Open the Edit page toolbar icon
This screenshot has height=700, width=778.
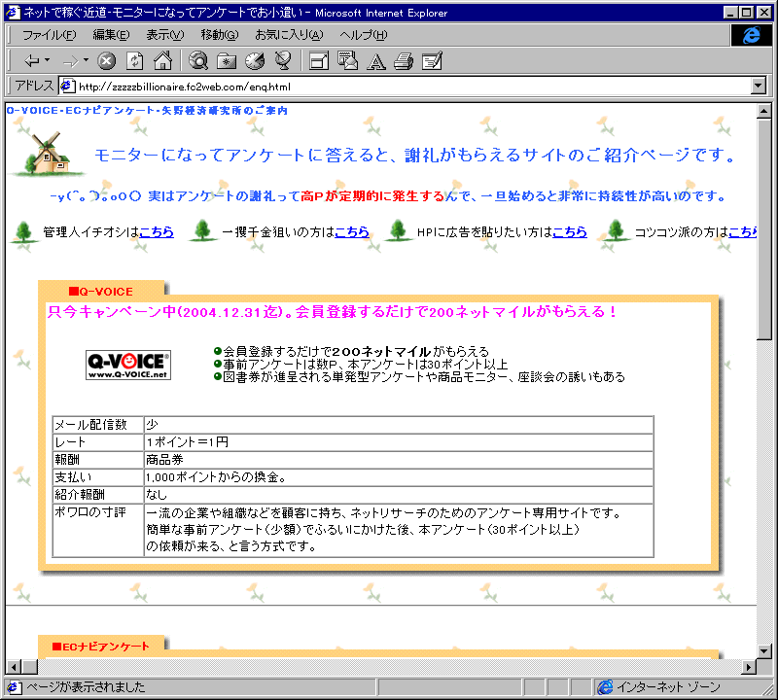[432, 61]
